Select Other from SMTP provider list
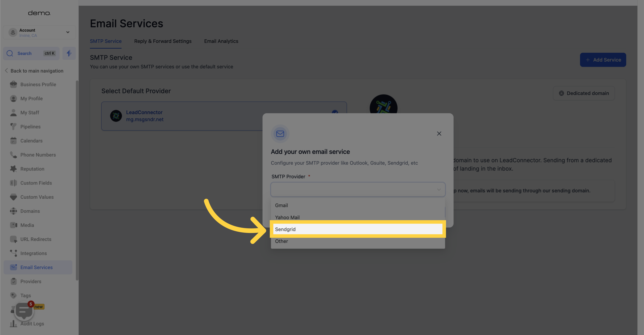Image resolution: width=644 pixels, height=335 pixels. pos(281,241)
